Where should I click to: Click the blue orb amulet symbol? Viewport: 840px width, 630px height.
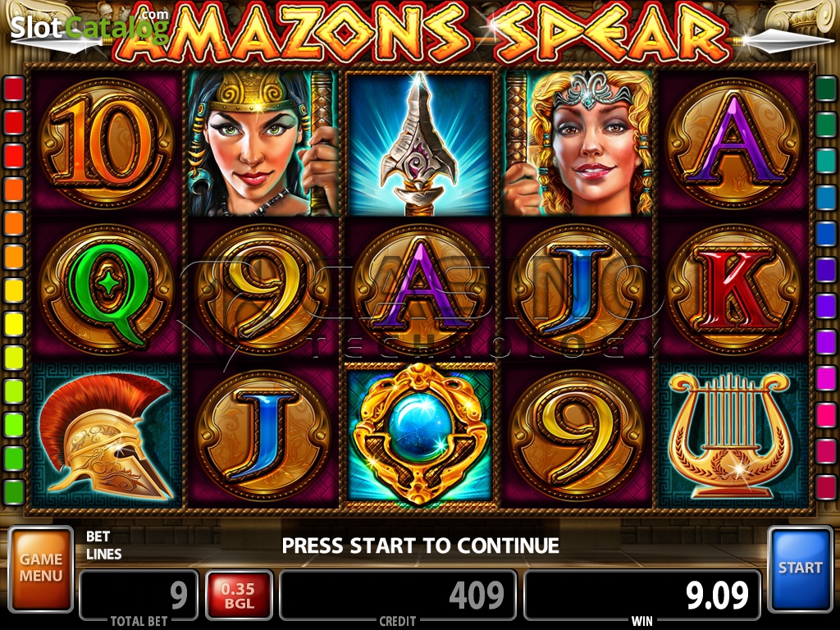coord(421,435)
